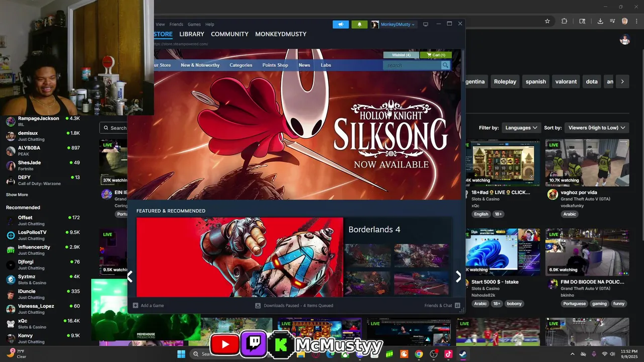Click the Steam store search magnifier icon
This screenshot has width=644, height=362.
(445, 65)
